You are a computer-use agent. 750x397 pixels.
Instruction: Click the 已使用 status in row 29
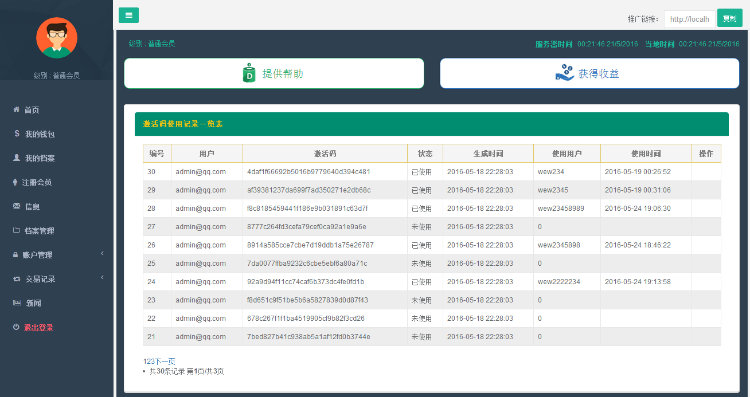tap(421, 190)
